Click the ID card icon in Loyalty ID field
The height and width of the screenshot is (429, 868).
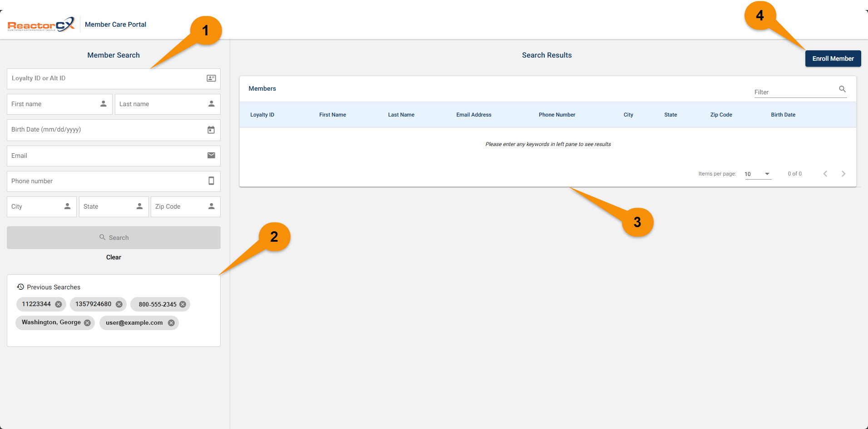click(x=211, y=78)
